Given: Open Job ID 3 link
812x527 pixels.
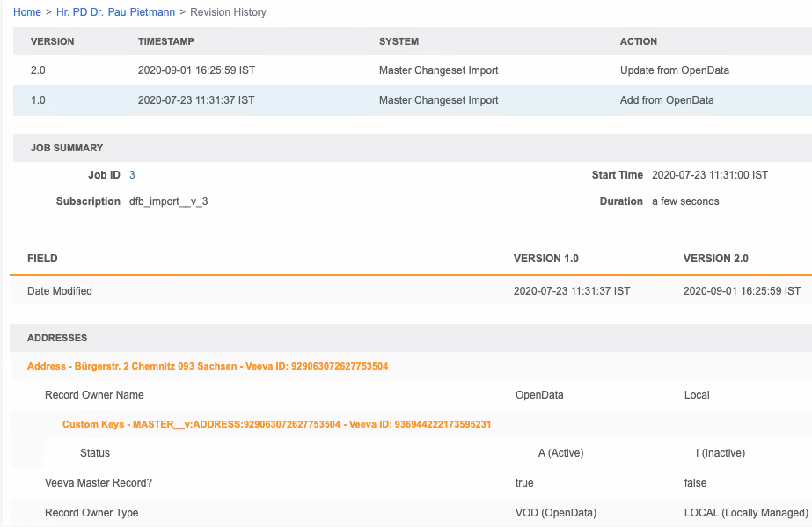Looking at the screenshot, I should pos(132,175).
